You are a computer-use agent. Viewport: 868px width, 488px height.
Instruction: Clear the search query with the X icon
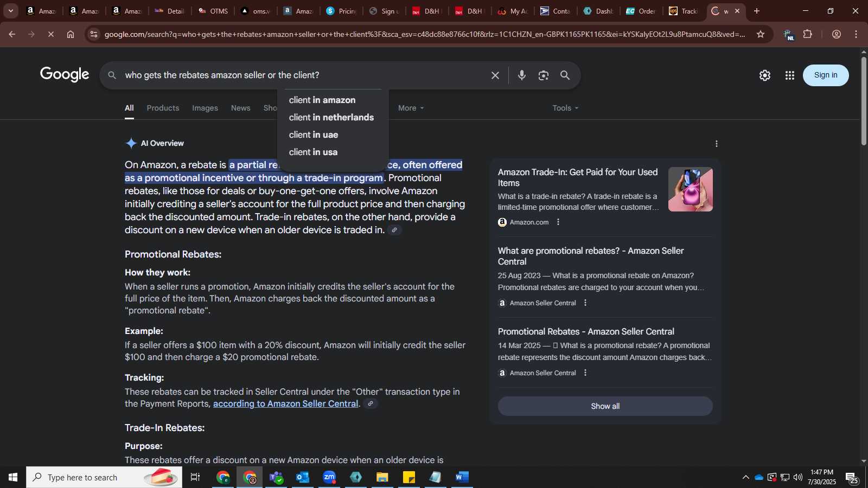click(x=495, y=75)
